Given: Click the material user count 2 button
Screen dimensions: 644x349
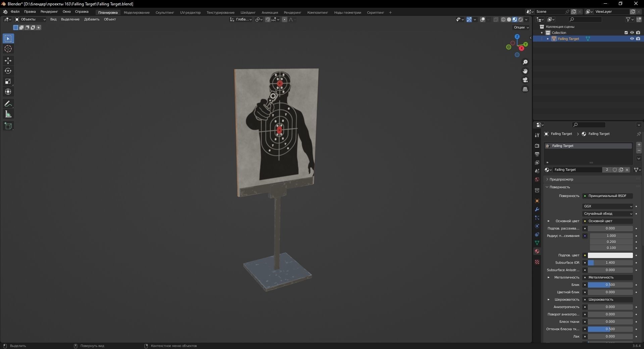Looking at the screenshot, I should [607, 170].
